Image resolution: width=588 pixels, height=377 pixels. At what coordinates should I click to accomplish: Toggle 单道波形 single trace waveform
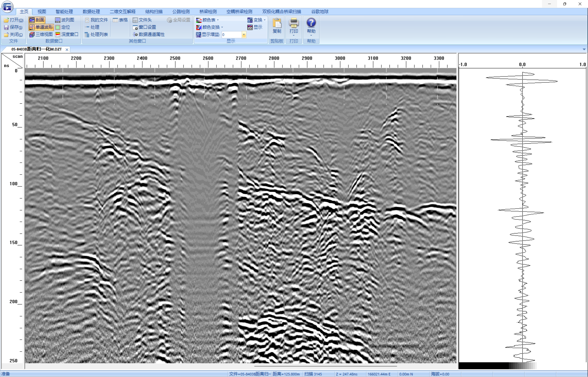[x=41, y=27]
